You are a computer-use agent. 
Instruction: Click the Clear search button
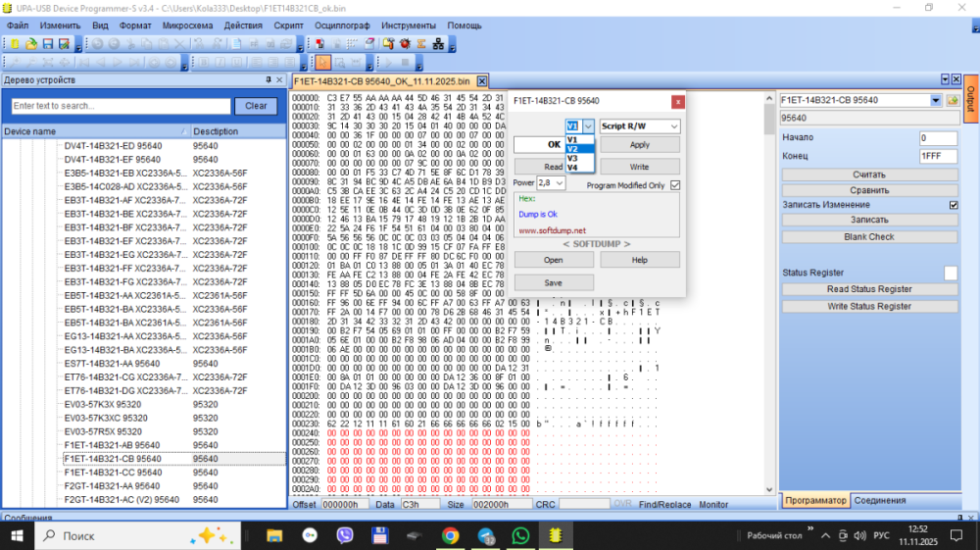[256, 106]
